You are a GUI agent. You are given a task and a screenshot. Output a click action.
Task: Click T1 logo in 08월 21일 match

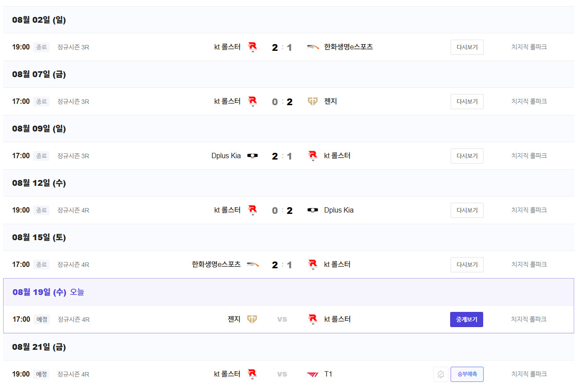tap(313, 374)
